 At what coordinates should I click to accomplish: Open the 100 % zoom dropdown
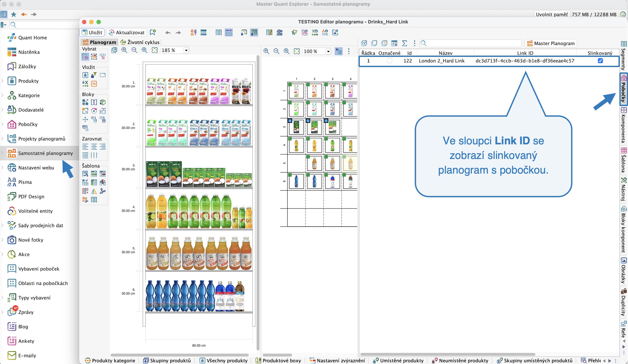[328, 51]
